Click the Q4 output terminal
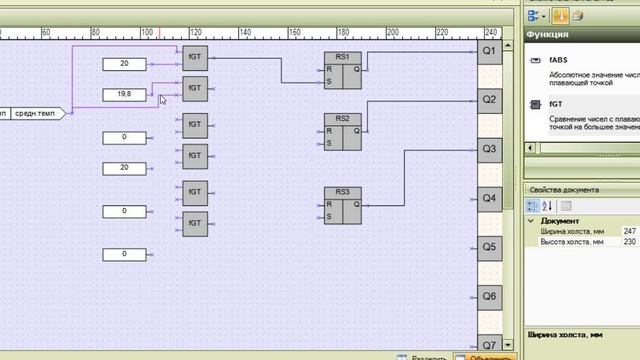This screenshot has width=640, height=360. click(x=489, y=199)
